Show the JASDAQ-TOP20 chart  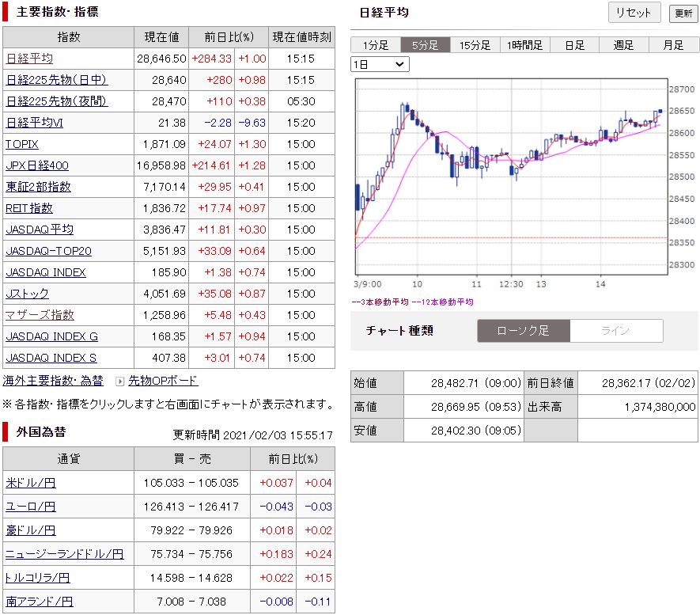coord(49,252)
